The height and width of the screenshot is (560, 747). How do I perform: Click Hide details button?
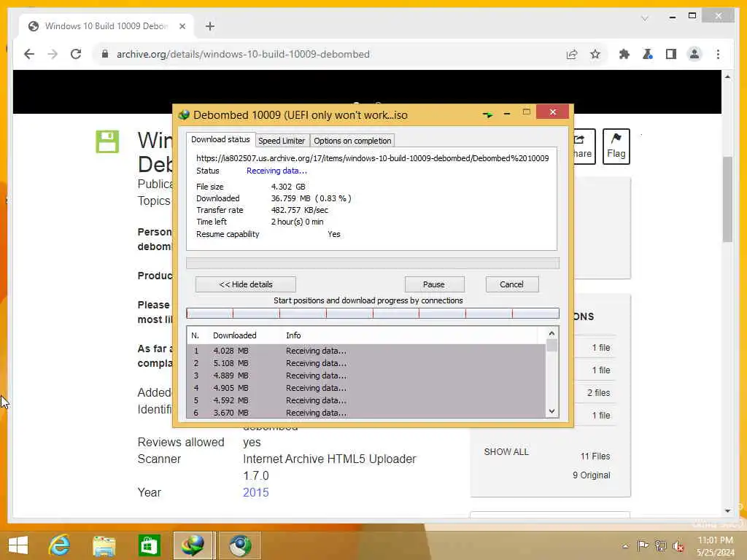pos(246,284)
